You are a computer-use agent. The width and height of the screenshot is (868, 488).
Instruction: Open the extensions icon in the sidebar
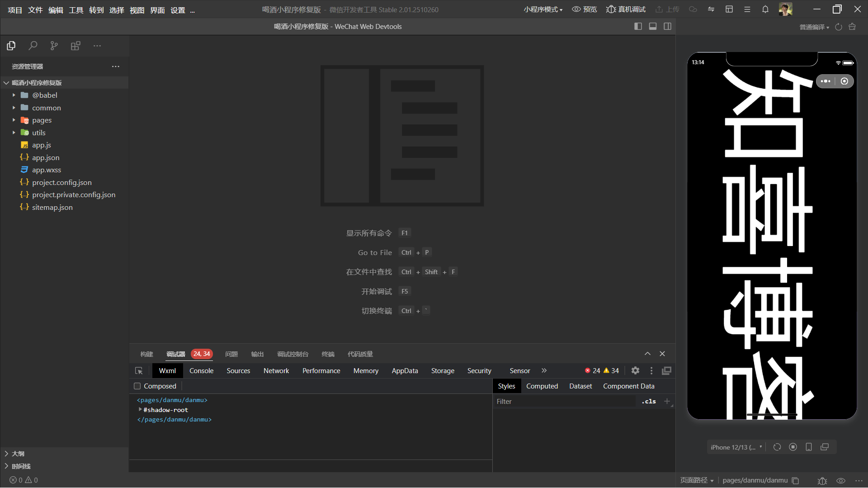pos(75,46)
